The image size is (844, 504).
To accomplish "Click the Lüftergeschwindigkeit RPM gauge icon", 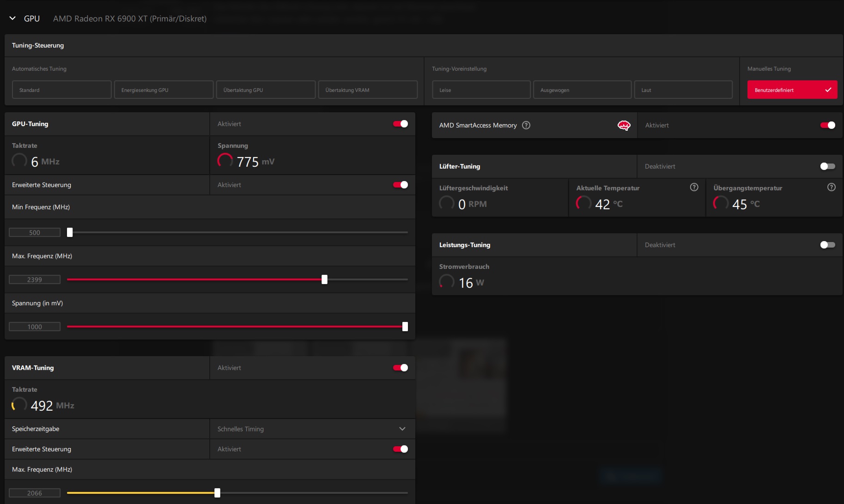I will pos(447,203).
